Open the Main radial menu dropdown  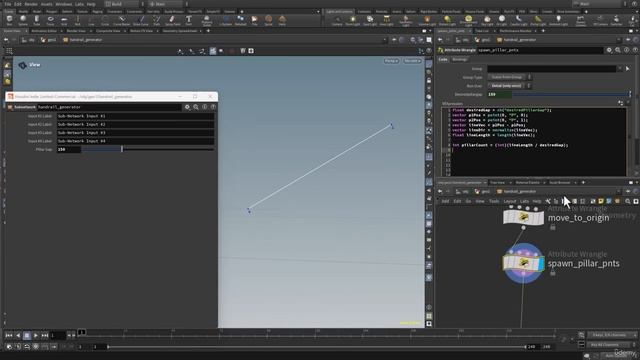(168, 4)
